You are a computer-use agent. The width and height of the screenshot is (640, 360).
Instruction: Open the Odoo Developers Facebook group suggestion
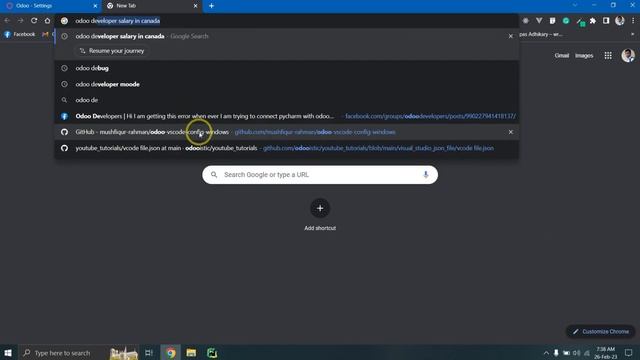coord(286,116)
